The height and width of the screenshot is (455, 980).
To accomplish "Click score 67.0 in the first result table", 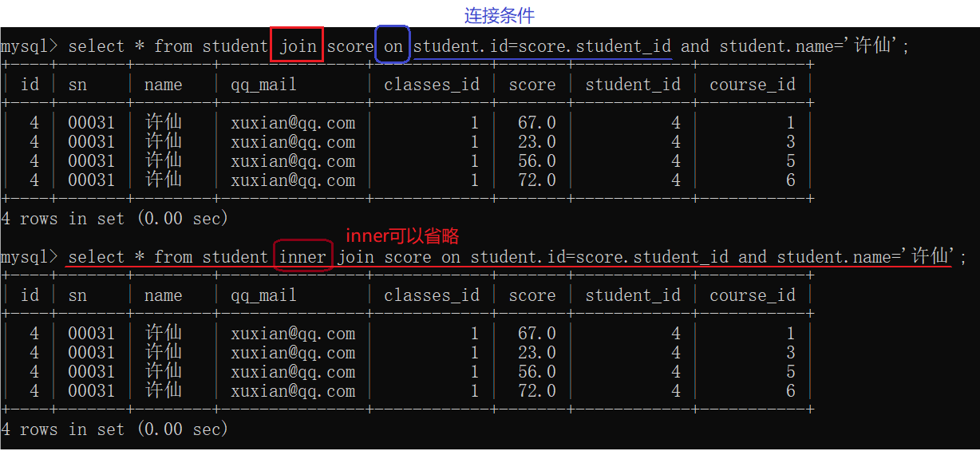I will click(x=537, y=122).
